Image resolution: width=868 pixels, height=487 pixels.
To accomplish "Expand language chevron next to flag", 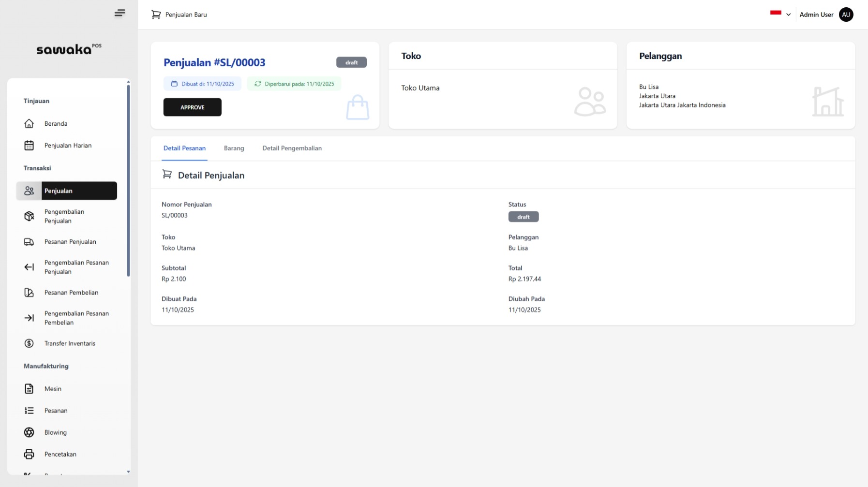I will tap(788, 15).
